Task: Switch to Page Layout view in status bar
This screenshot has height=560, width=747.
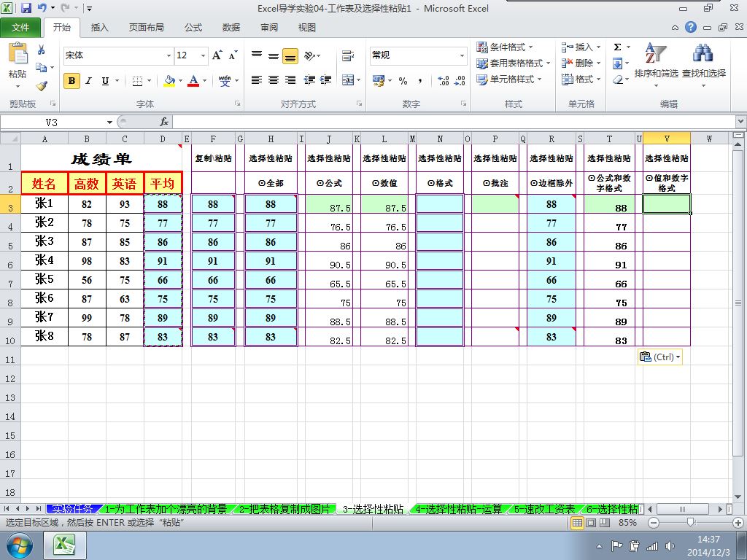Action: point(591,523)
